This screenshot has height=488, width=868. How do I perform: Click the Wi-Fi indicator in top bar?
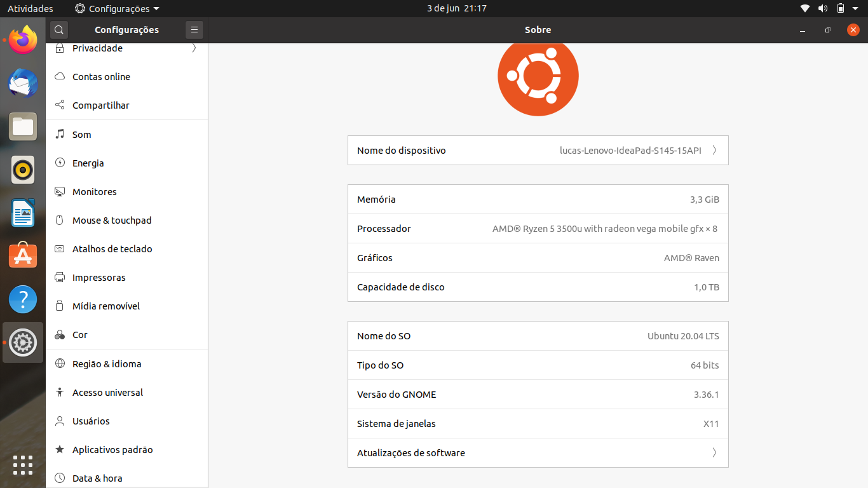(805, 8)
